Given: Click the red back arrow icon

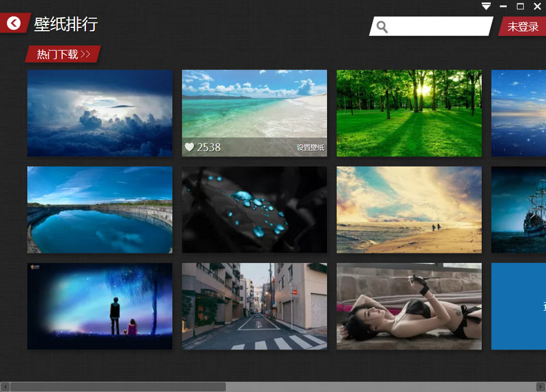Looking at the screenshot, I should 14,23.
